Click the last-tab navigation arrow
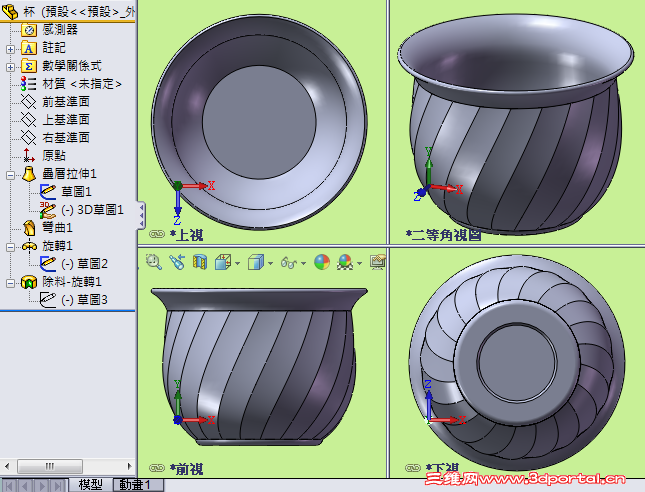Image resolution: width=645 pixels, height=492 pixels. tap(58, 485)
